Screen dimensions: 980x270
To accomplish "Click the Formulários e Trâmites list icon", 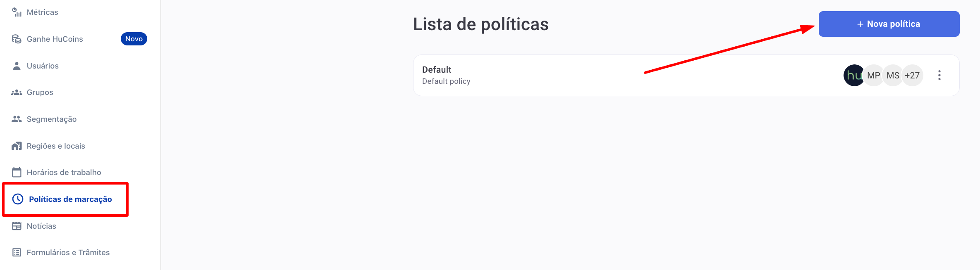I will pos(17,252).
